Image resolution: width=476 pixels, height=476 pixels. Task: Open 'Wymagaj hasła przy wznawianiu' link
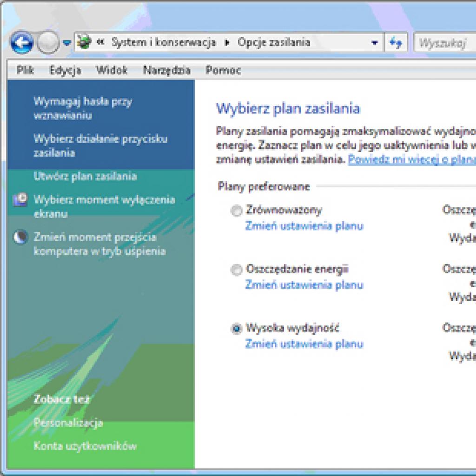[83, 108]
